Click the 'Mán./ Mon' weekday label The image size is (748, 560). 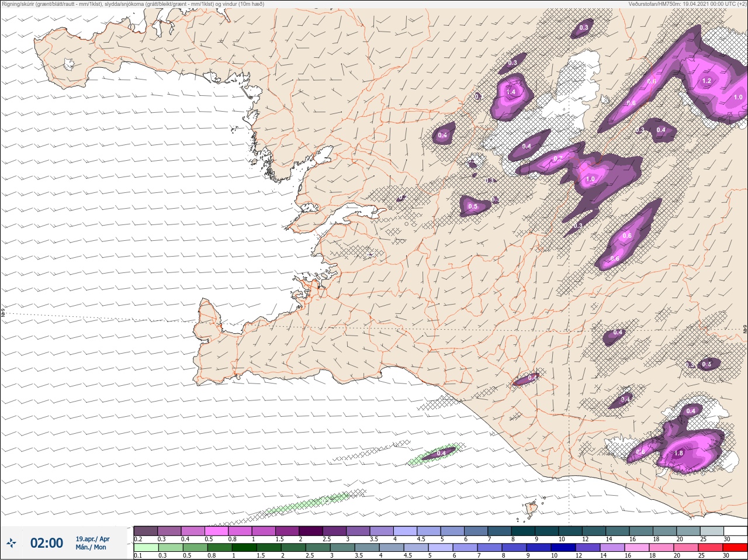91,548
